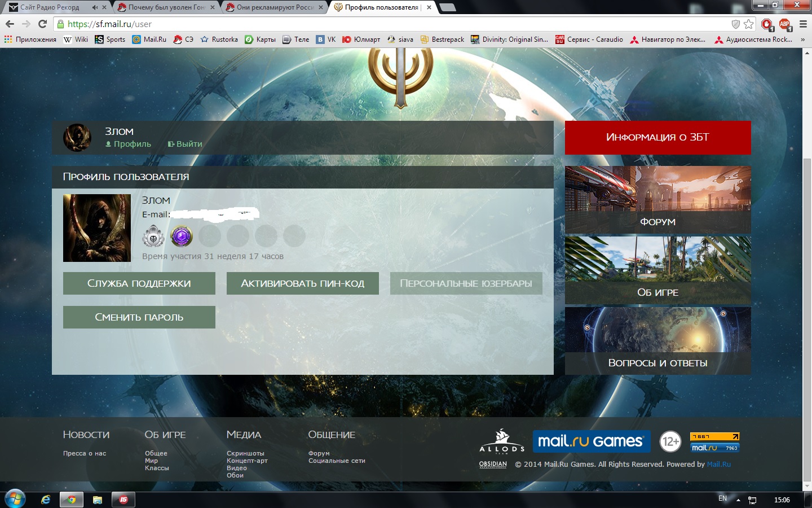Open the Юлмарт bookmark

click(x=361, y=40)
